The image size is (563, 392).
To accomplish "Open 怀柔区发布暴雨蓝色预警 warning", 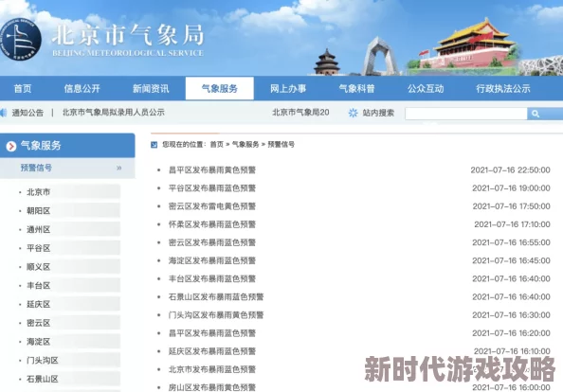I will click(x=212, y=224).
